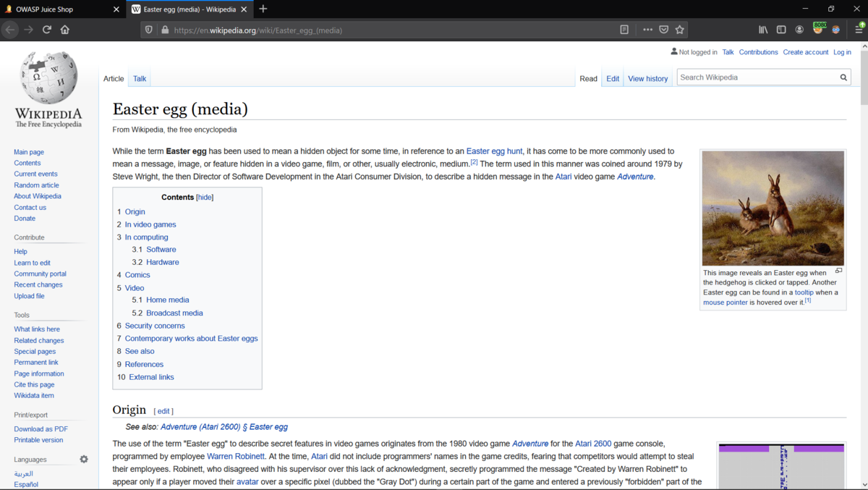
Task: Show browser sidebars
Action: 781,30
